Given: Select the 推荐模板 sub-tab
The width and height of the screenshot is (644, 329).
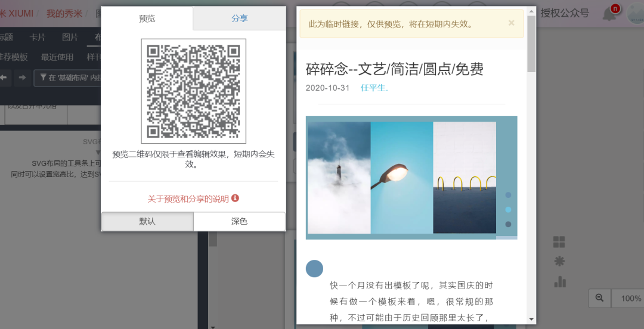Looking at the screenshot, I should click(14, 57).
